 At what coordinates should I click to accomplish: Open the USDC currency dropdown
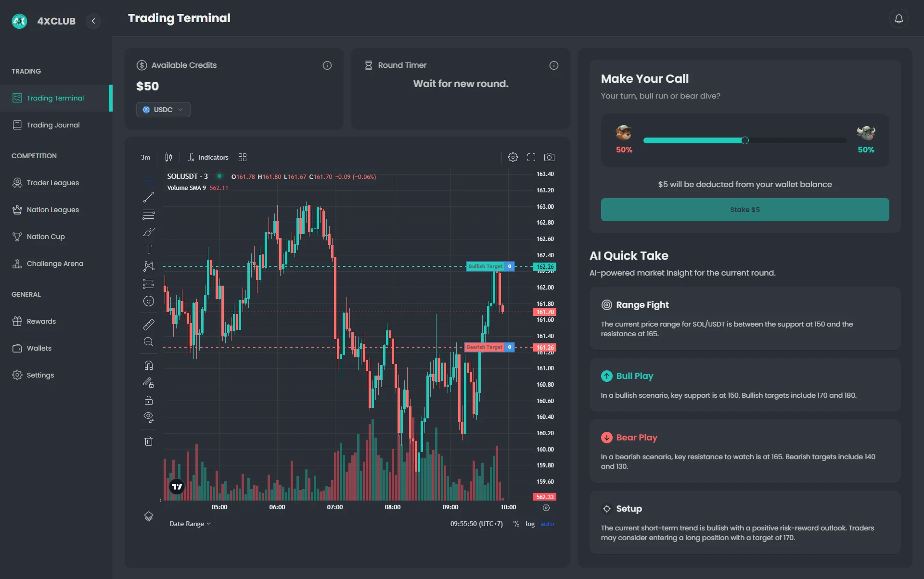point(163,110)
